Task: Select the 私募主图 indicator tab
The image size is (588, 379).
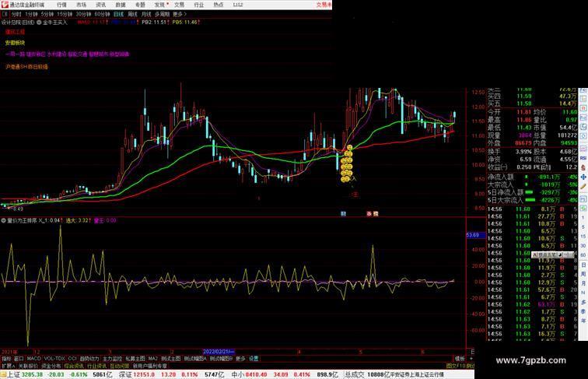Action: click(x=135, y=359)
